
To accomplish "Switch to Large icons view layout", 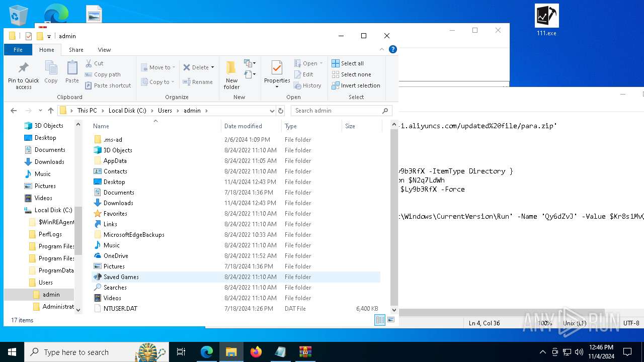I will click(391, 320).
